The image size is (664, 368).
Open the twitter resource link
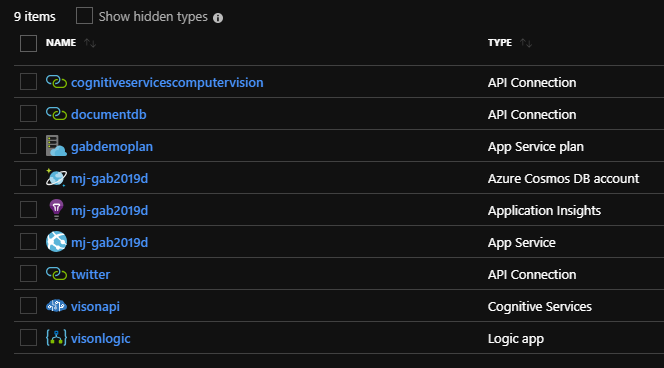pos(91,274)
